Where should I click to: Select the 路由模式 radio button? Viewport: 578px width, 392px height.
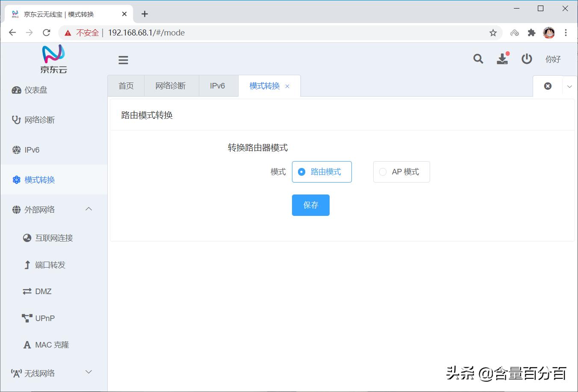(x=301, y=171)
